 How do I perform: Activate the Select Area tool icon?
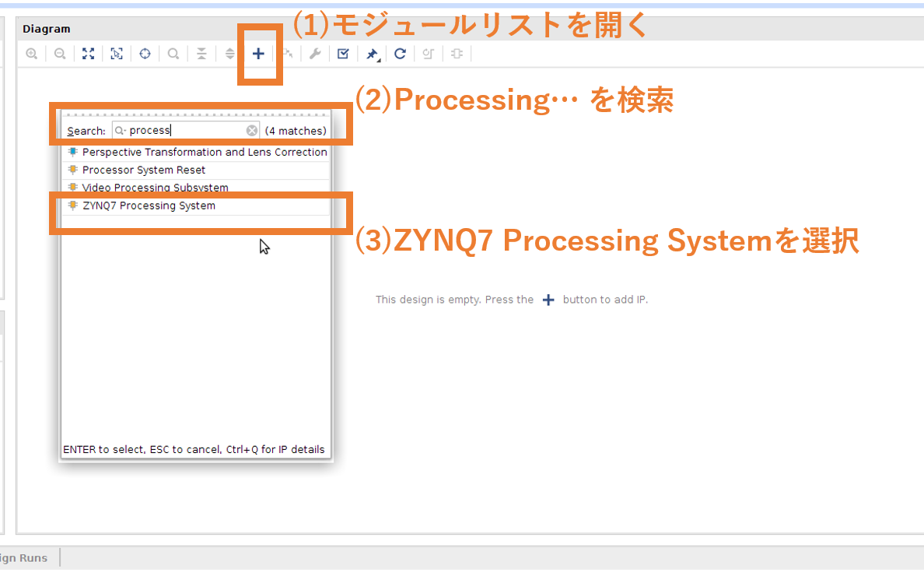coord(116,54)
